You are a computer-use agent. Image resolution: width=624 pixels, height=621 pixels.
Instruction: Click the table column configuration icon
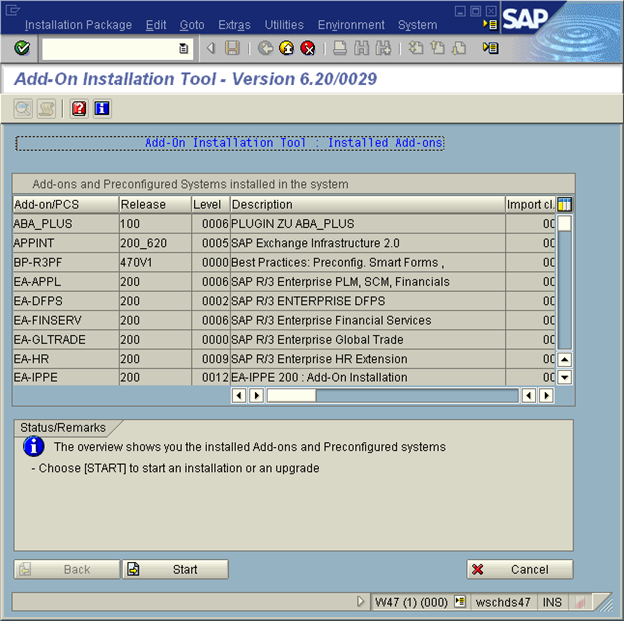point(564,204)
